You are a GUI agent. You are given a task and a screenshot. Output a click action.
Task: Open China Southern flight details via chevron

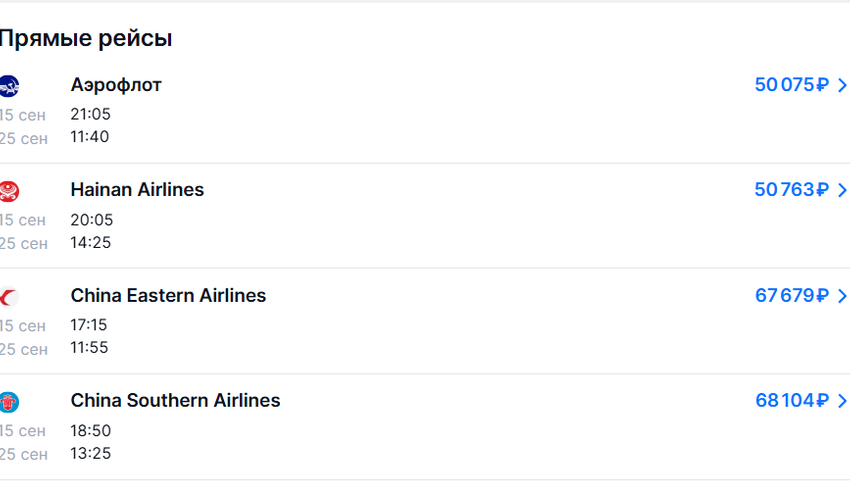click(x=842, y=402)
